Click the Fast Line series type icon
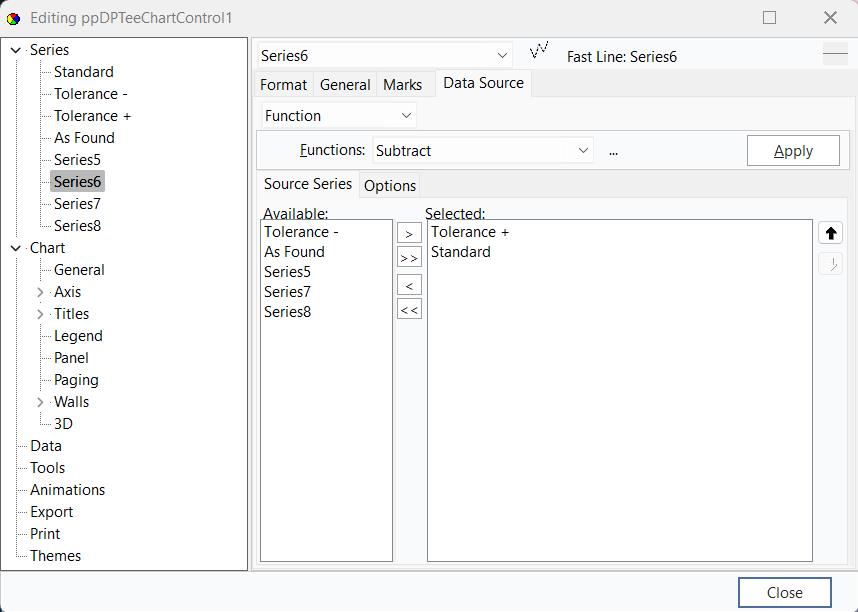Viewport: 858px width, 612px height. click(540, 50)
